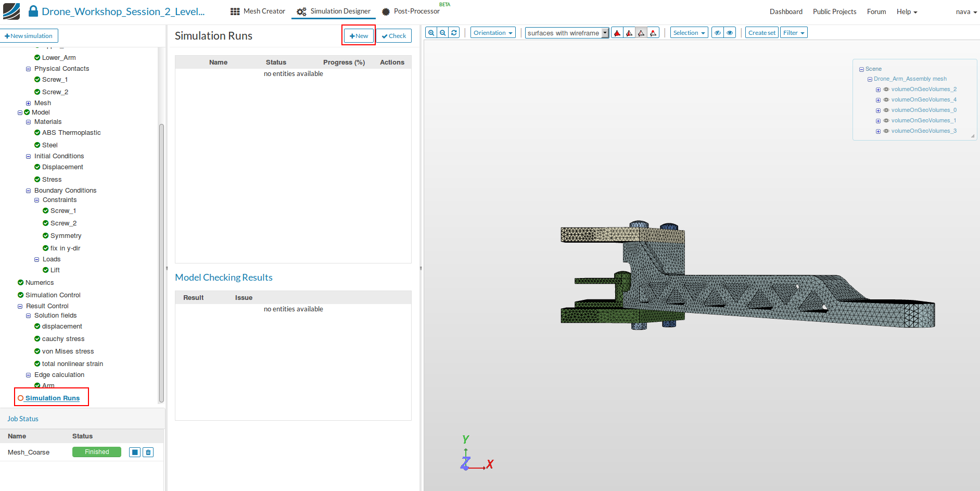Select the volume picking tetrahedron icon
The height and width of the screenshot is (491, 980).
click(x=617, y=33)
